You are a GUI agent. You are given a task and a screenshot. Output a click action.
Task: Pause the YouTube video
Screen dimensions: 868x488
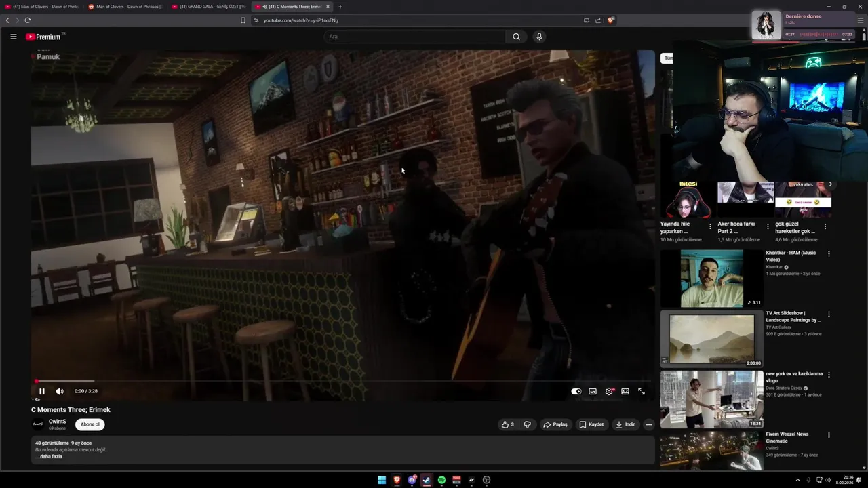41,391
